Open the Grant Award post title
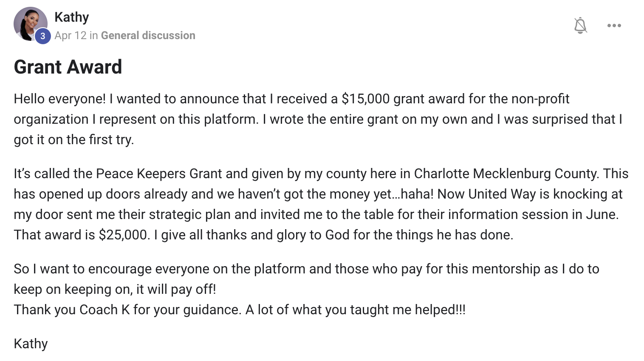 click(x=68, y=67)
